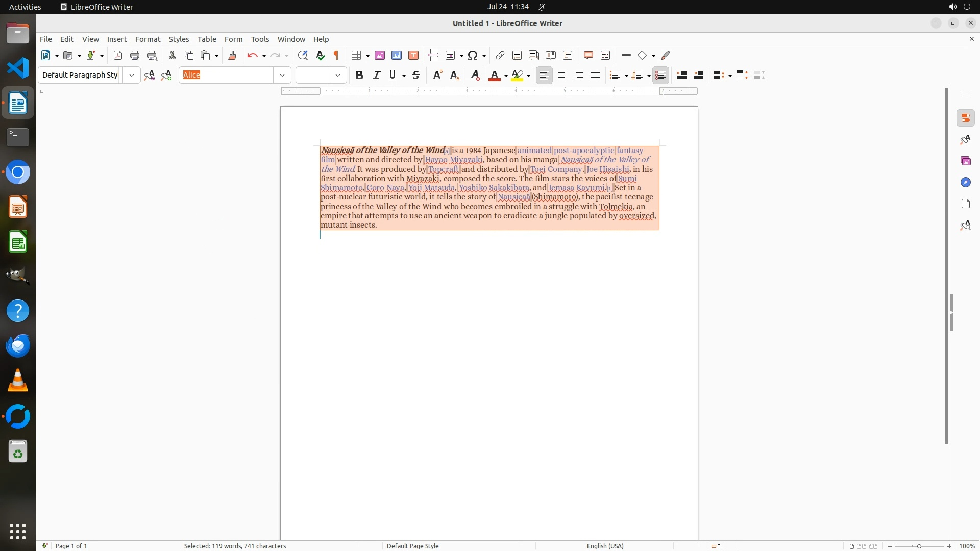Viewport: 980px width, 551px height.
Task: Open the Paragraph Style dropdown arrow
Action: tap(132, 75)
